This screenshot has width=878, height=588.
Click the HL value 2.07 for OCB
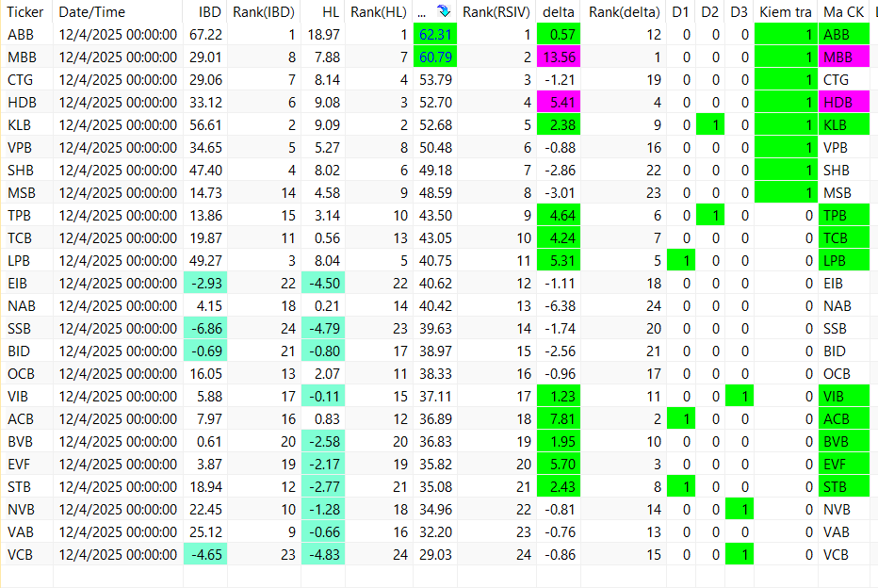pyautogui.click(x=327, y=374)
